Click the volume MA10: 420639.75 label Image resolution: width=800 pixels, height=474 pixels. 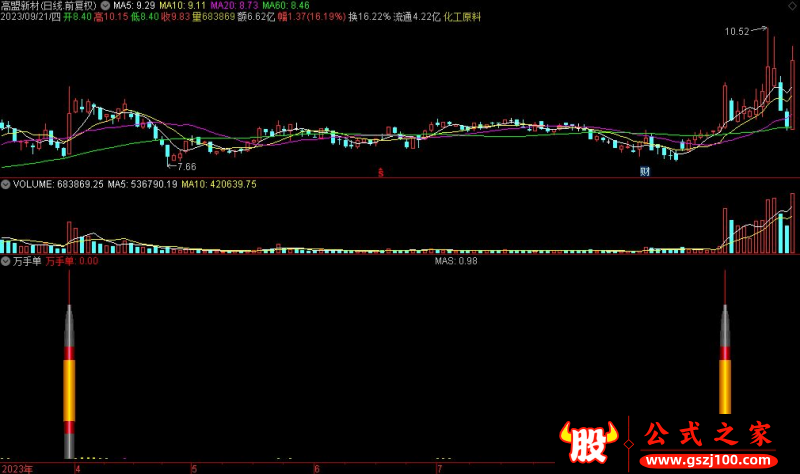click(x=219, y=184)
